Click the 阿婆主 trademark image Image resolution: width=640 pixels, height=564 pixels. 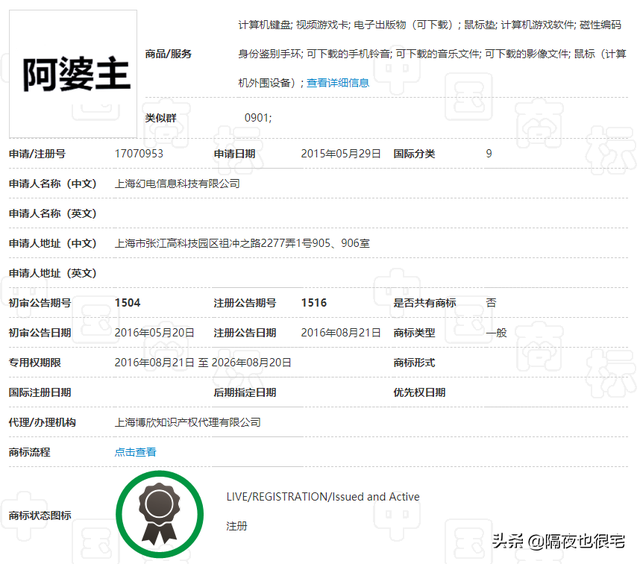click(73, 74)
